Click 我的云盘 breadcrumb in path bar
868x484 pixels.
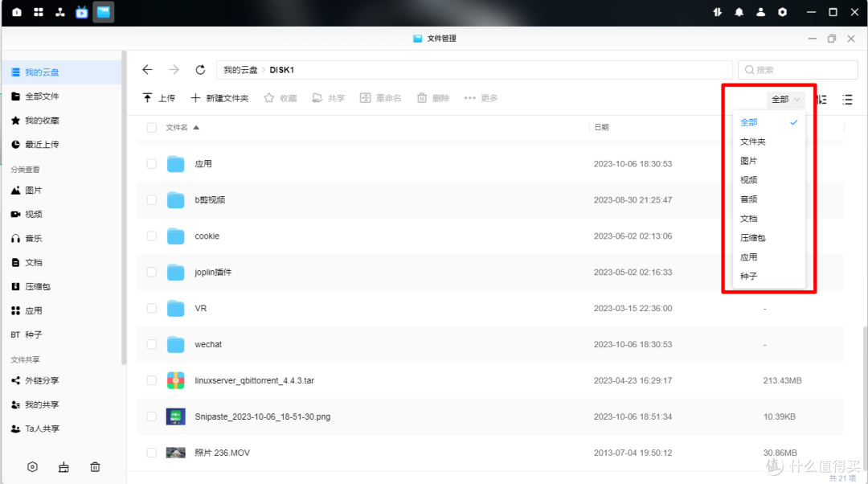pyautogui.click(x=240, y=70)
